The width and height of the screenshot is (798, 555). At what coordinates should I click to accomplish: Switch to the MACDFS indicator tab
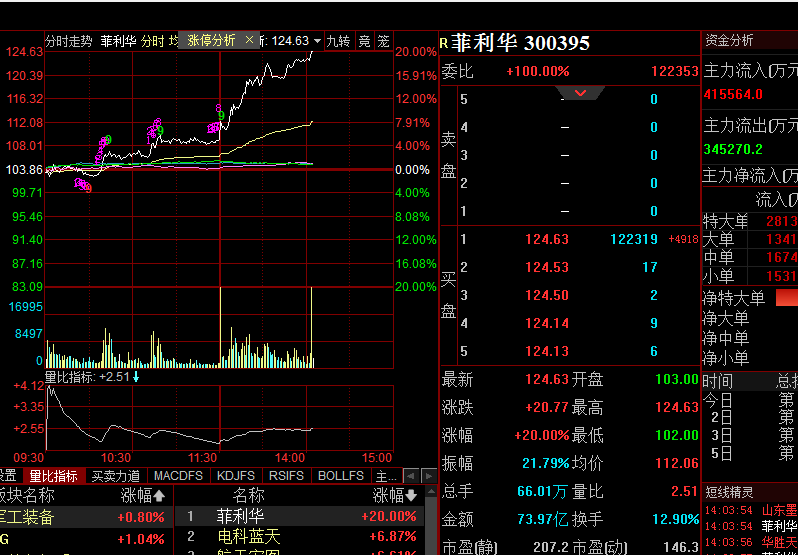178,476
